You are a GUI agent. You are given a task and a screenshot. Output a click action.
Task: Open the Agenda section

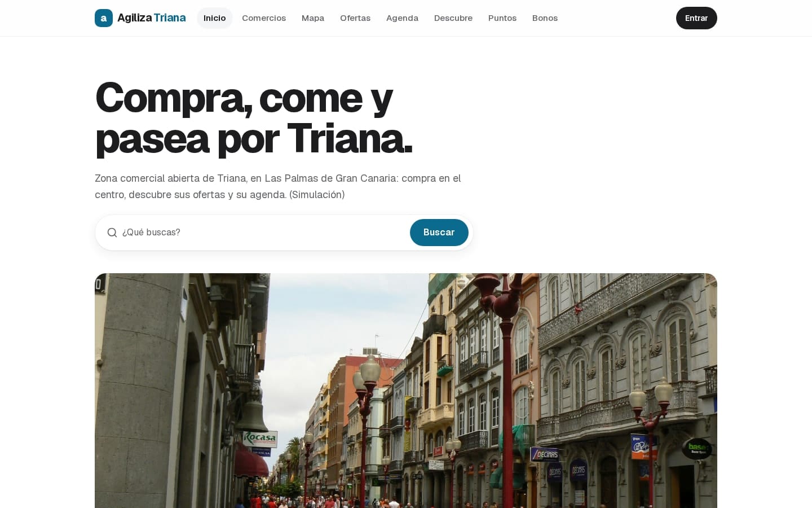click(x=402, y=18)
